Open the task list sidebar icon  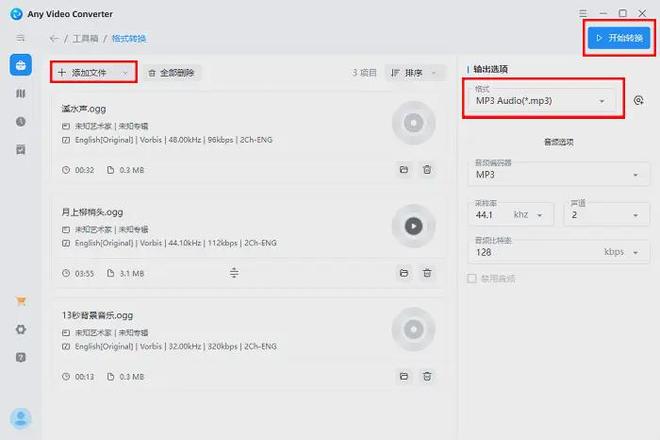[x=21, y=149]
